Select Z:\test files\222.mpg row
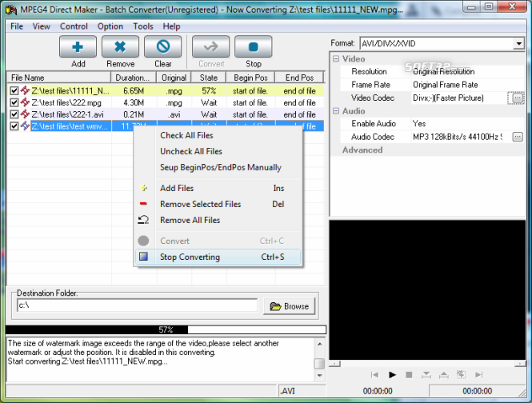Image resolution: width=532 pixels, height=403 pixels. pos(166,102)
